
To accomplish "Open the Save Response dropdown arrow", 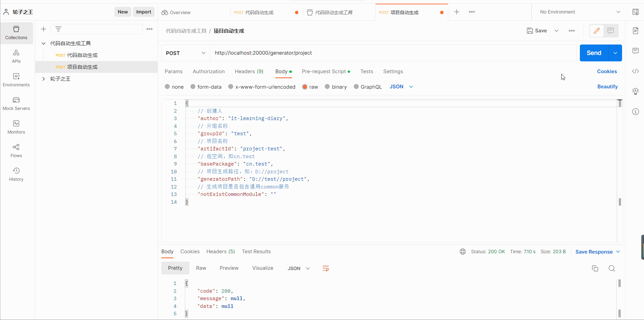I will (618, 252).
